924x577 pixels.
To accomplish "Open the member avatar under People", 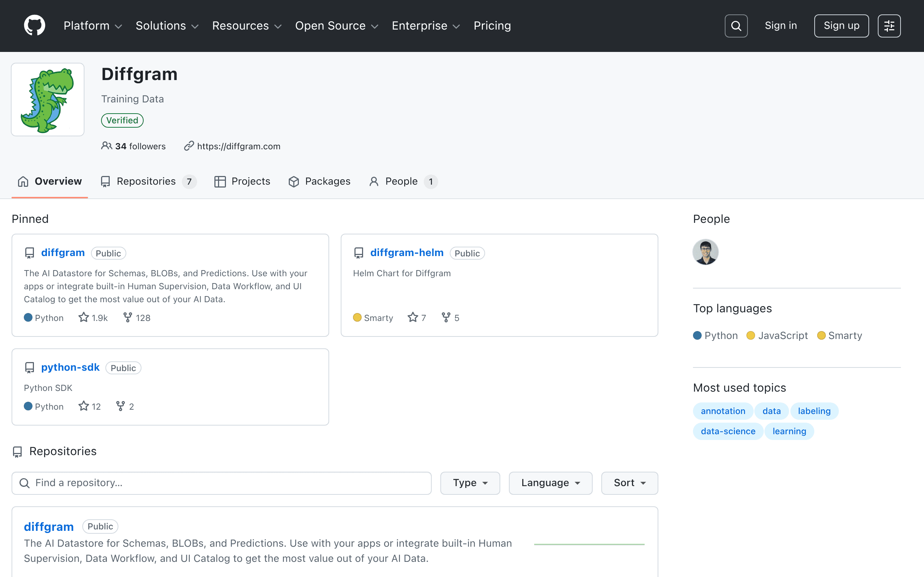I will pos(705,252).
